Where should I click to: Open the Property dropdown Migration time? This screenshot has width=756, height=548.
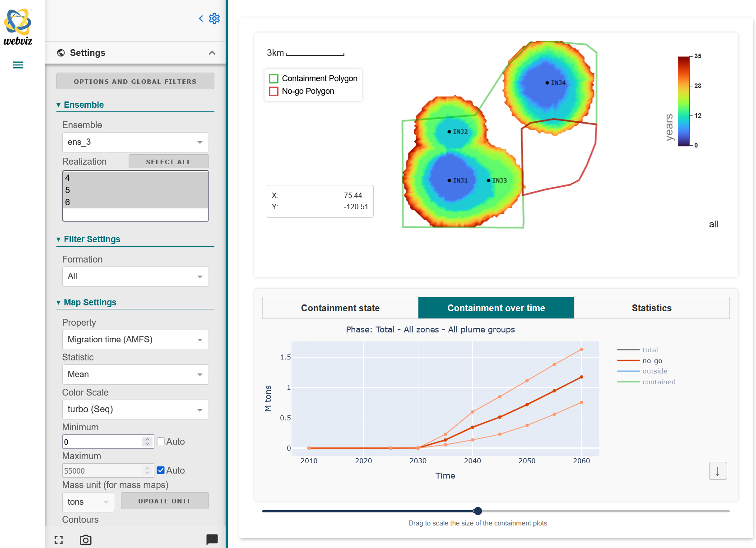135,340
